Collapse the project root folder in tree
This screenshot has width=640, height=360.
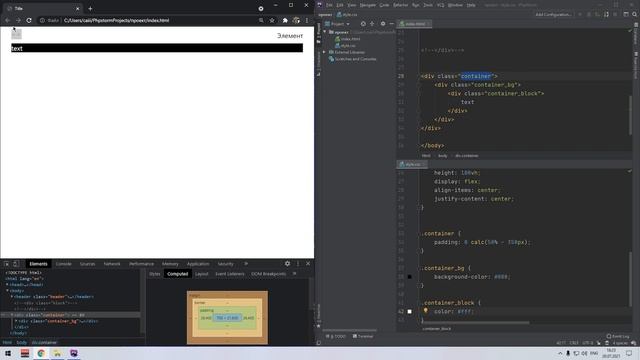pyautogui.click(x=325, y=32)
